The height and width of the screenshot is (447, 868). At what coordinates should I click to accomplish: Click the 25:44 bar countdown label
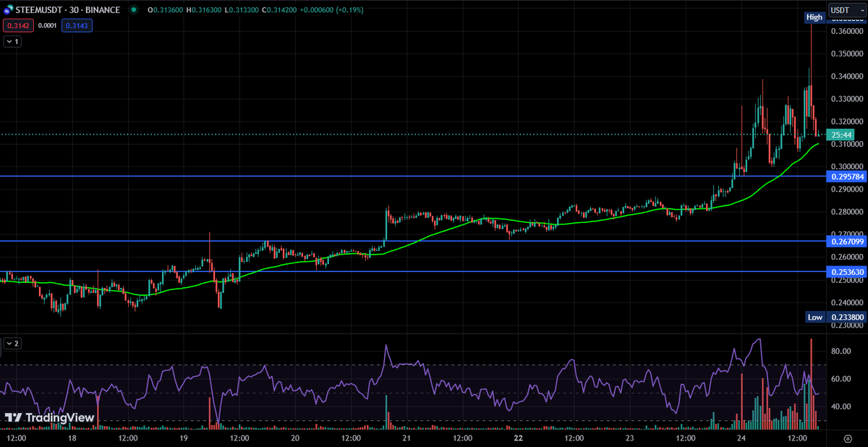842,135
